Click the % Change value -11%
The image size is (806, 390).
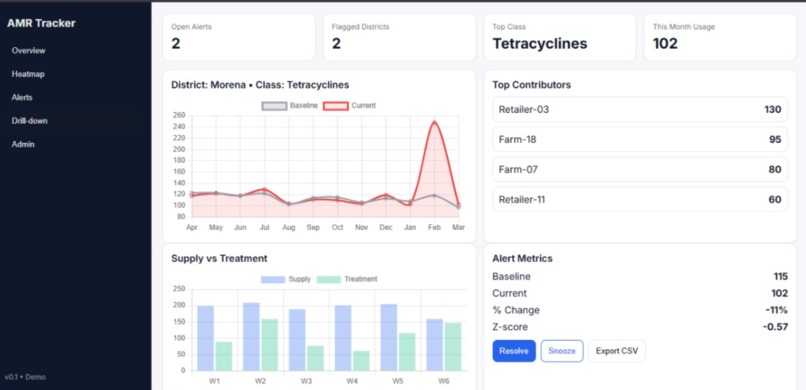(x=776, y=310)
